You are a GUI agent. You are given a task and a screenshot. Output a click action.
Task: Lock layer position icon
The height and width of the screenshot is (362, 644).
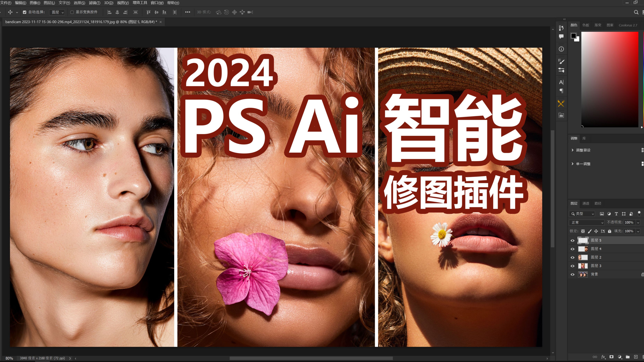tap(596, 231)
